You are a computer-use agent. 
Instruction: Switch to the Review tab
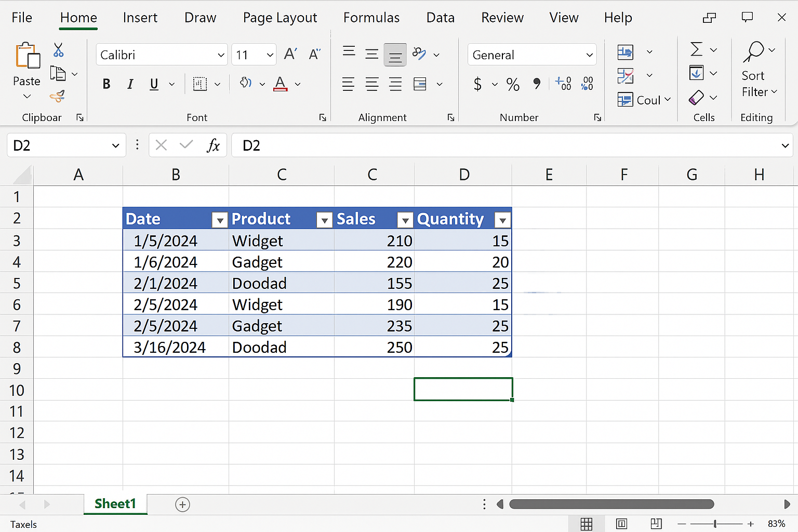tap(502, 18)
